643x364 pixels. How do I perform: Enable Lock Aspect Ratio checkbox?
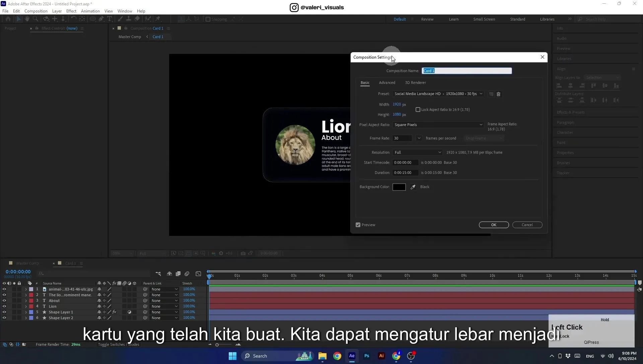pyautogui.click(x=418, y=110)
